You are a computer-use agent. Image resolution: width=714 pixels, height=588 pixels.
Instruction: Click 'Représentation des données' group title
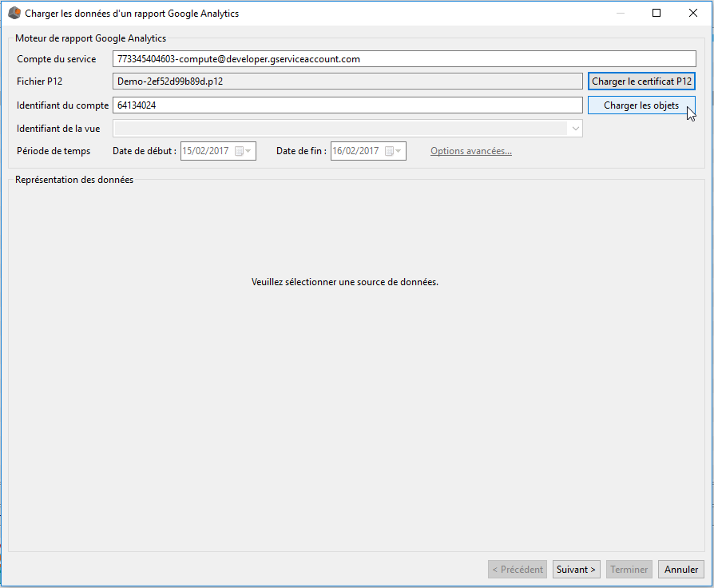pos(74,180)
